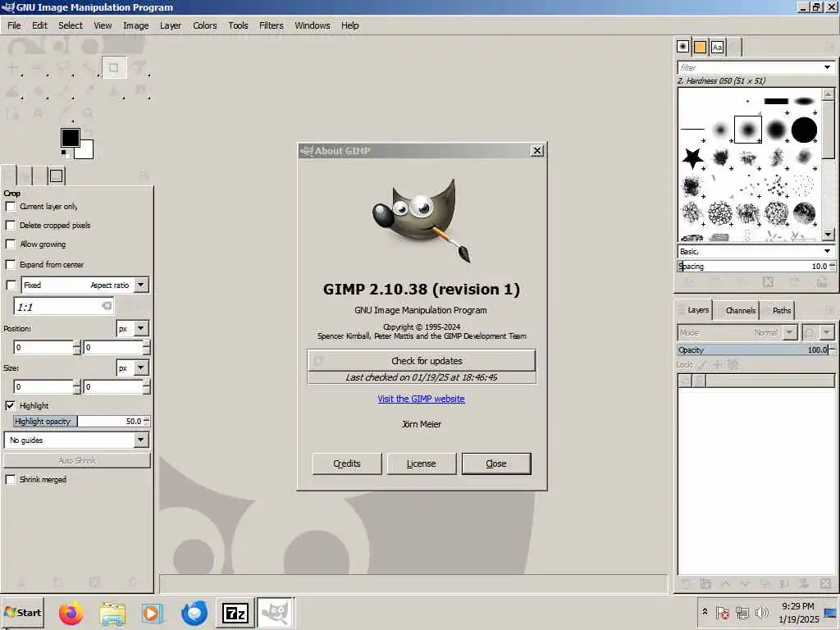Select the Text tool in the toolbox
This screenshot has height=630, width=840.
[x=38, y=113]
